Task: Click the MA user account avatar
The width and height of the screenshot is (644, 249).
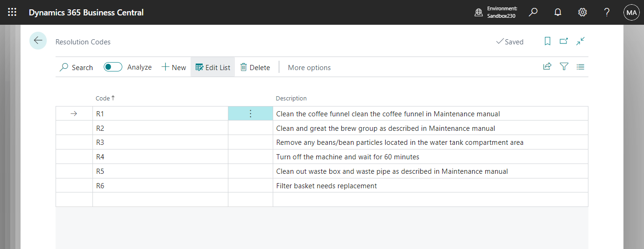Action: [631, 13]
